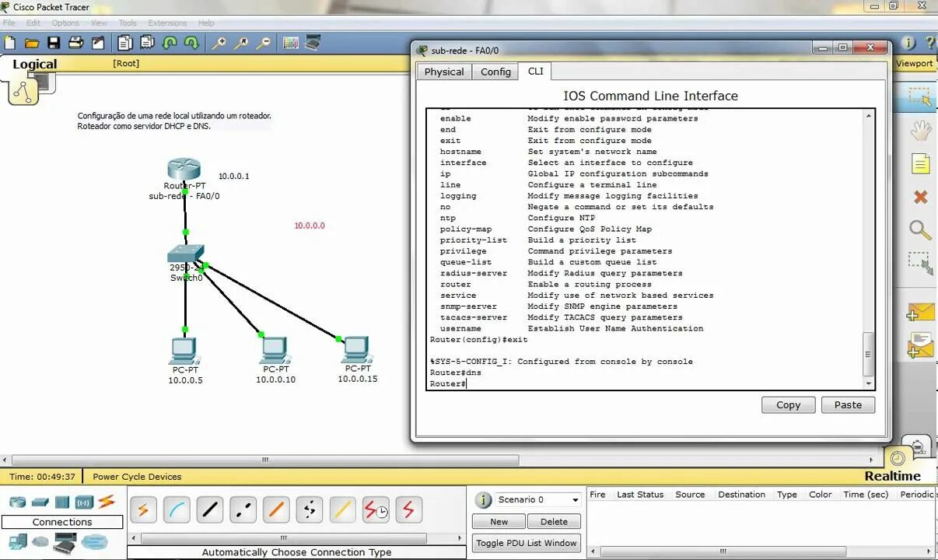Select the PC labeled 10.0.0.15

(x=356, y=350)
